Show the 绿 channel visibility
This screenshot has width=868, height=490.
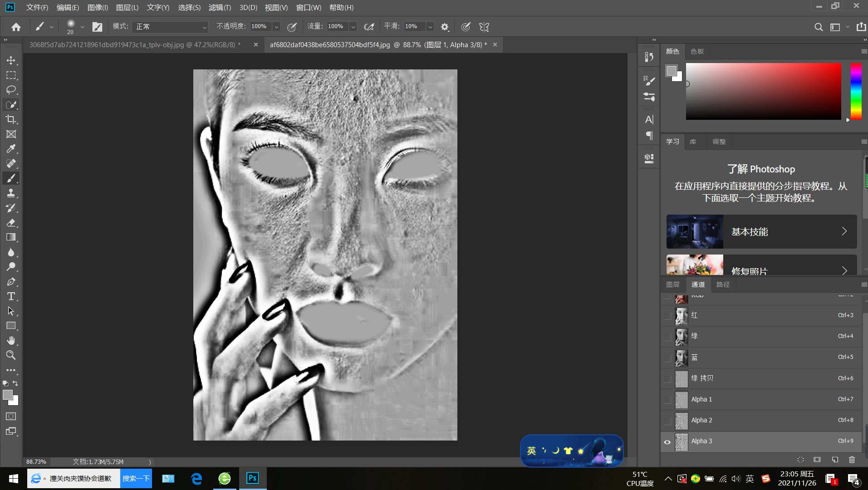[667, 337]
